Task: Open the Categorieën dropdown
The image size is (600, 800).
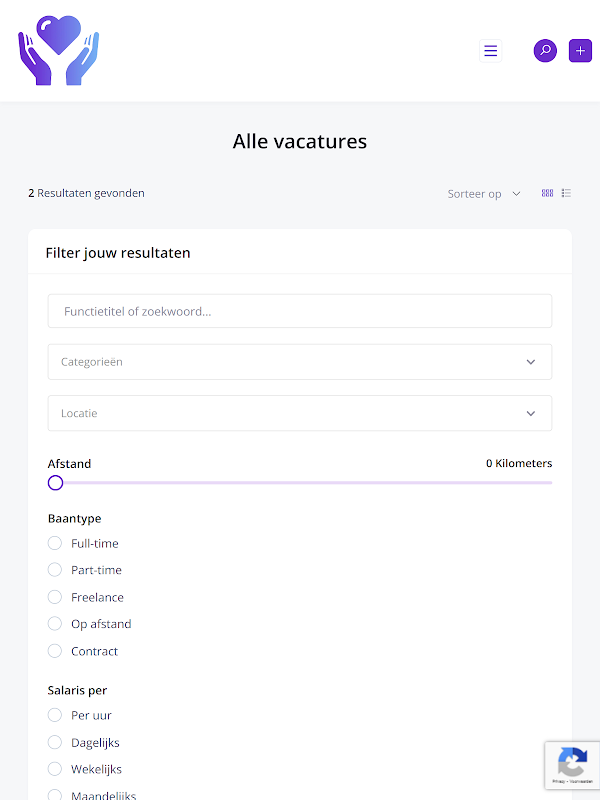Action: 300,362
